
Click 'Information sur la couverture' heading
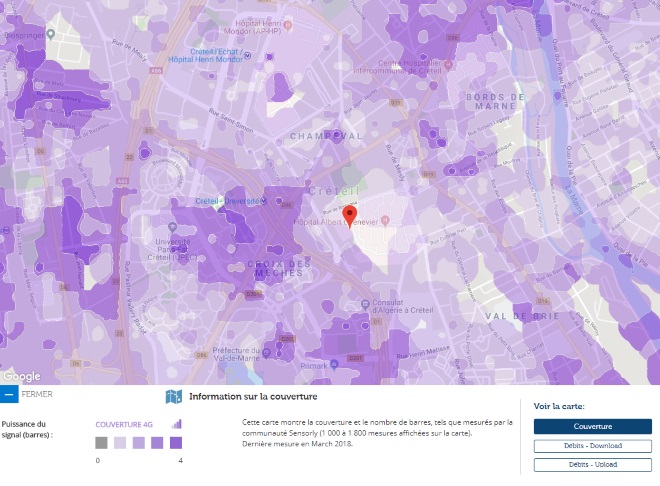pyautogui.click(x=253, y=396)
